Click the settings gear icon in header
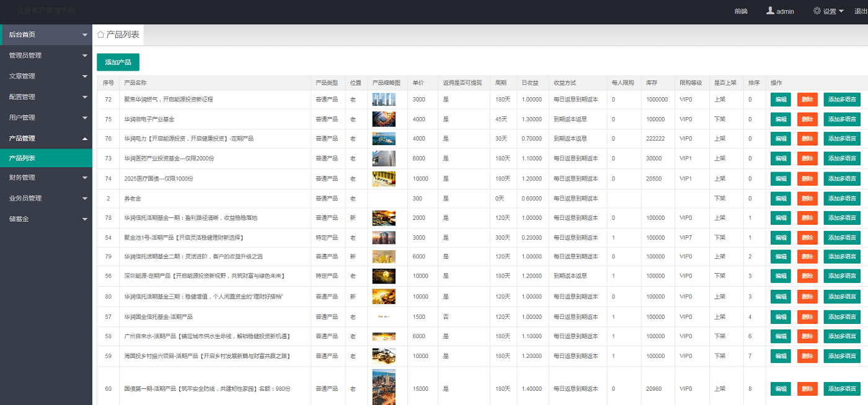This screenshot has width=868, height=405. pyautogui.click(x=817, y=11)
